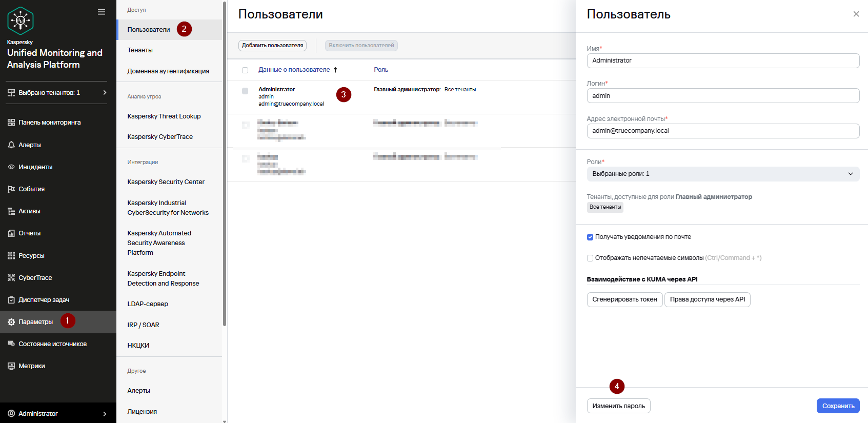The image size is (868, 423).
Task: Open Инциденты section
Action: [35, 167]
